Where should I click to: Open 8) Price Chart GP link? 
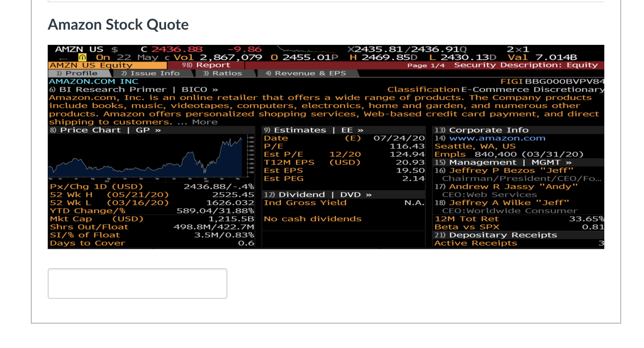[x=105, y=130]
